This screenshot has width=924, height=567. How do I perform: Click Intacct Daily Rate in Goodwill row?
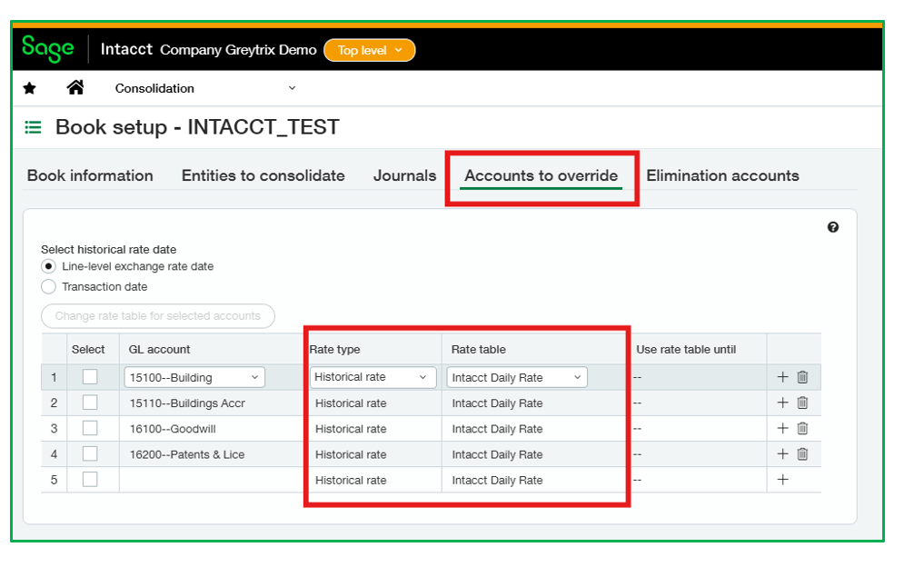click(497, 429)
